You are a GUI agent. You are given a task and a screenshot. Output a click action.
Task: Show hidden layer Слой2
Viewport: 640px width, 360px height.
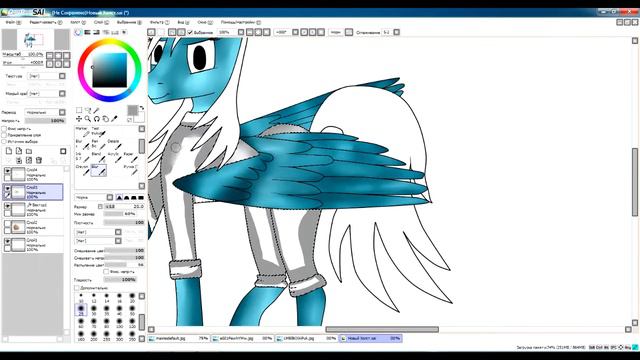click(7, 224)
